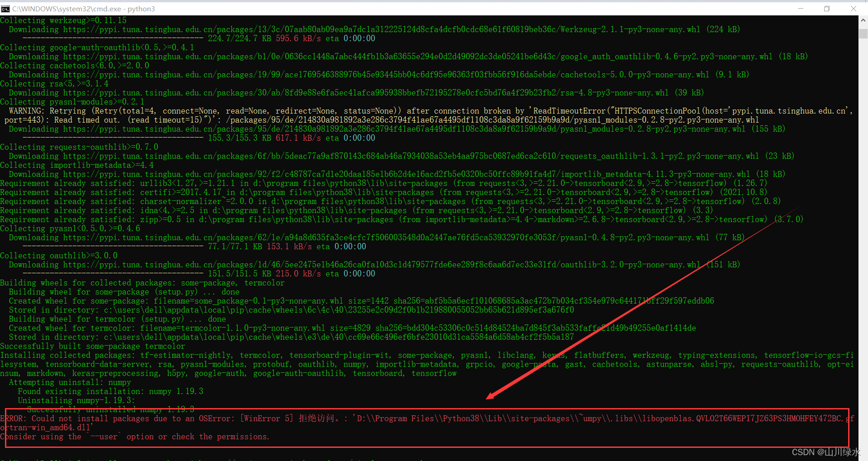Click the 'Requirement already satisfied: certifi' line

383,192
